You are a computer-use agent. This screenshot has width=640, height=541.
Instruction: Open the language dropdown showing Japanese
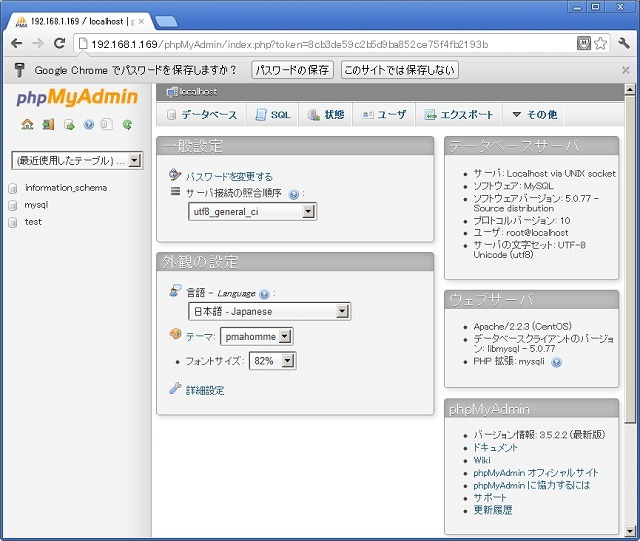click(x=269, y=312)
